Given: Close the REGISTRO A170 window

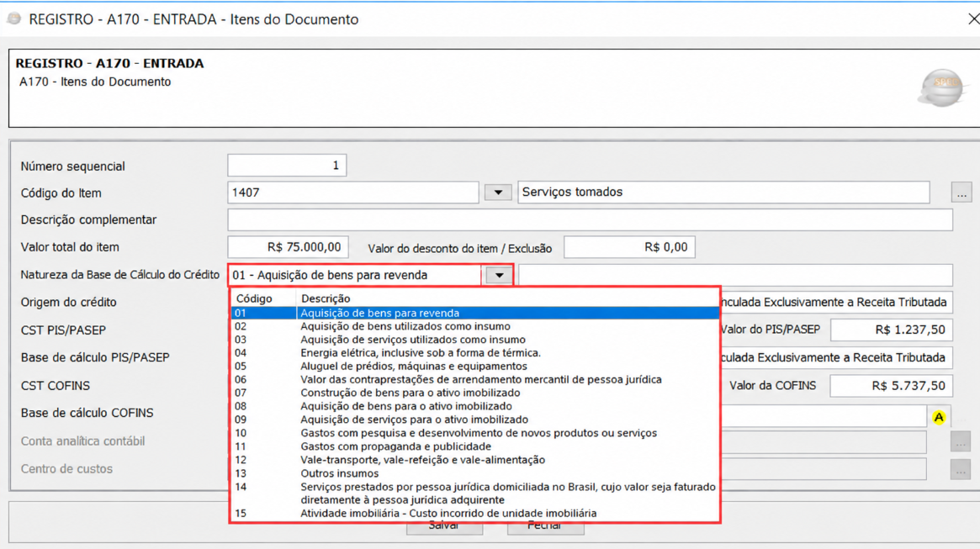Looking at the screenshot, I should click(972, 19).
